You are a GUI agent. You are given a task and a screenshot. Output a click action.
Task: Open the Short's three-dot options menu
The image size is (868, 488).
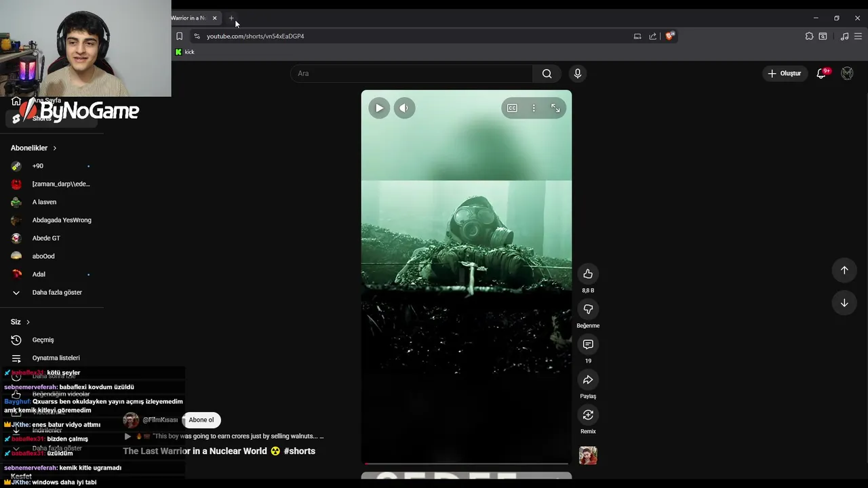pyautogui.click(x=534, y=108)
